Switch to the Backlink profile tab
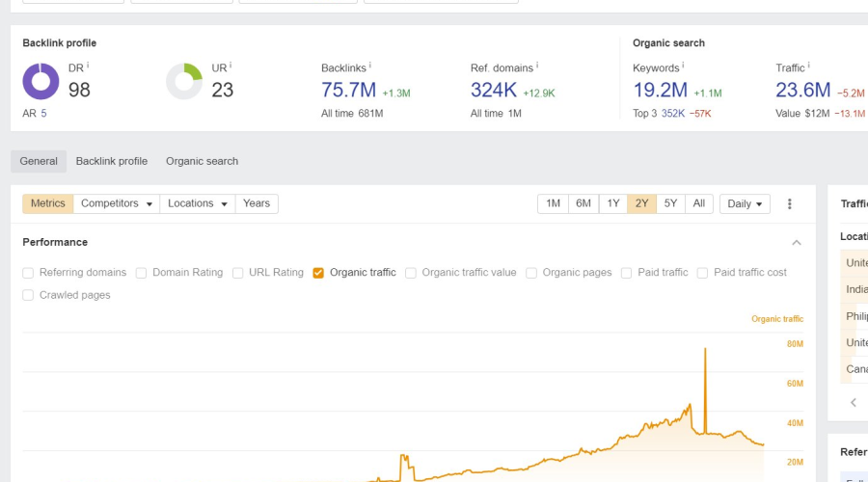Image resolution: width=868 pixels, height=482 pixels. pyautogui.click(x=112, y=161)
